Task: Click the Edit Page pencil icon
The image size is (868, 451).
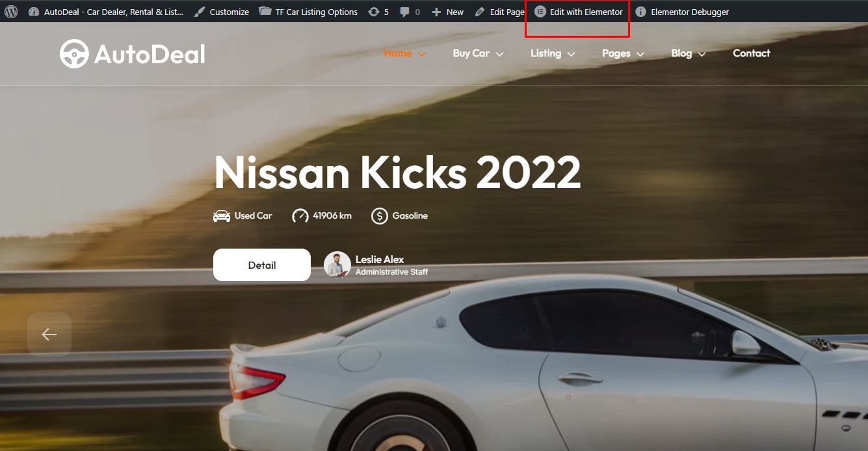Action: 480,12
